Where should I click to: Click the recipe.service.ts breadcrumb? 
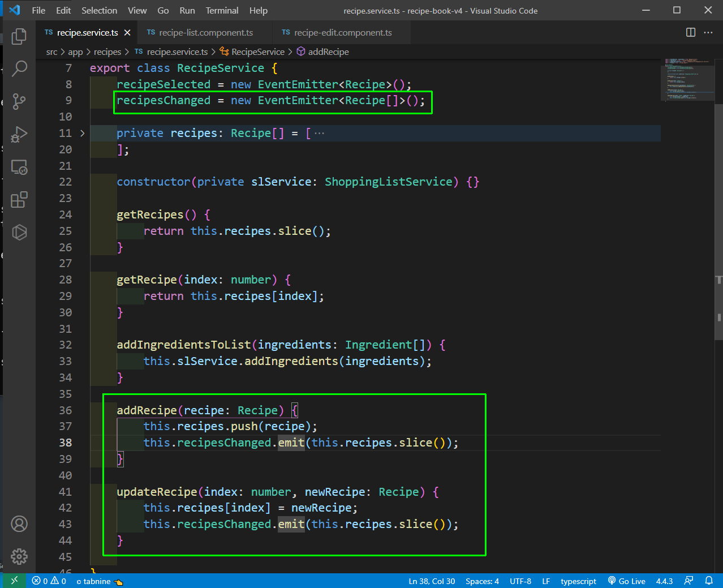click(171, 52)
